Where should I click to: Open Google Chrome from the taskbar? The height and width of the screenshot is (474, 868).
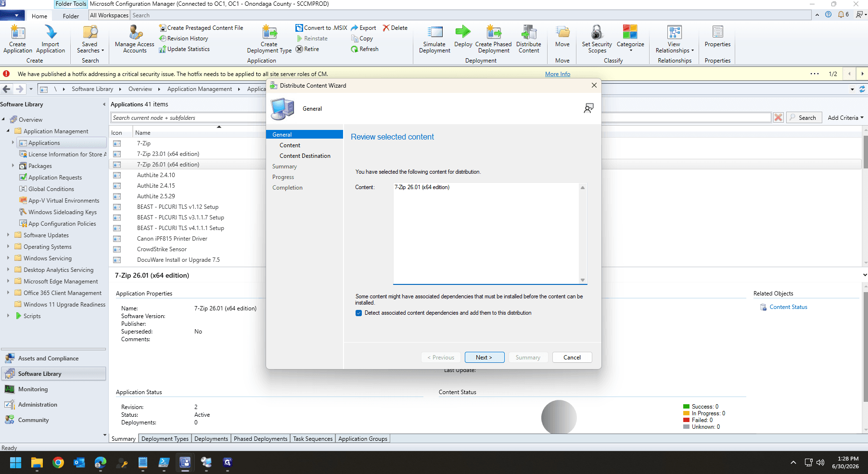tap(58, 462)
